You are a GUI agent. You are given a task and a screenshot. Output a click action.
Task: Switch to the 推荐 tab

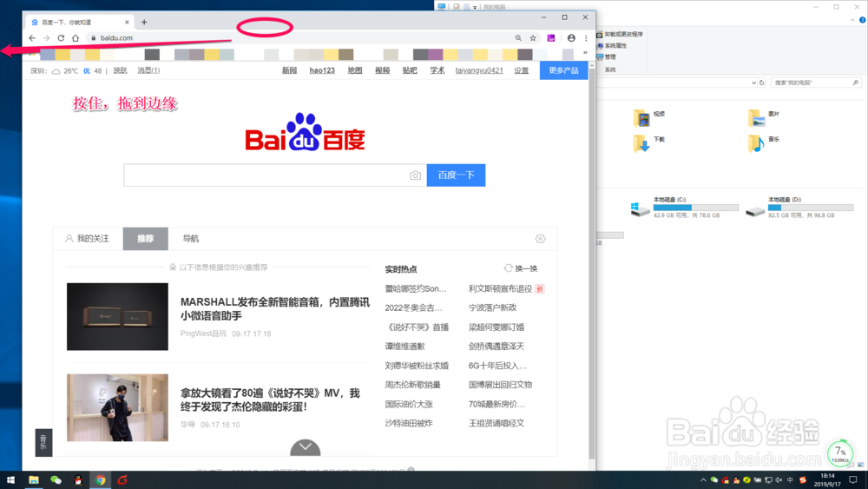[x=146, y=239]
